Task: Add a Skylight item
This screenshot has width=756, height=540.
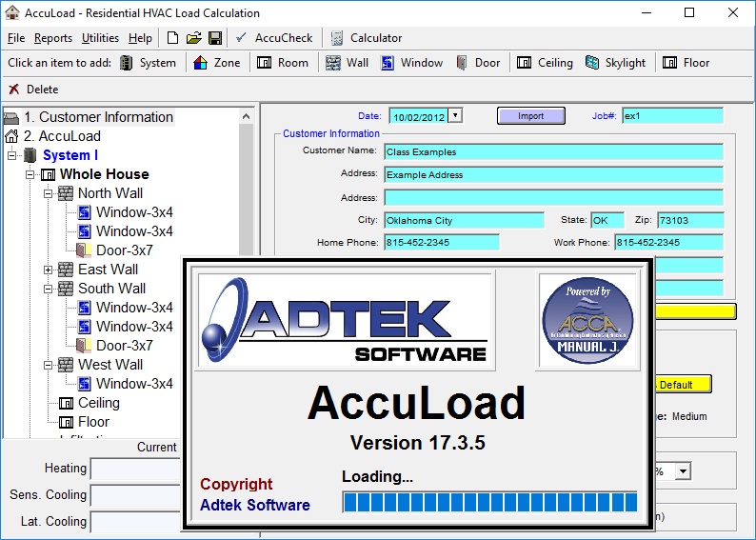Action: (616, 63)
